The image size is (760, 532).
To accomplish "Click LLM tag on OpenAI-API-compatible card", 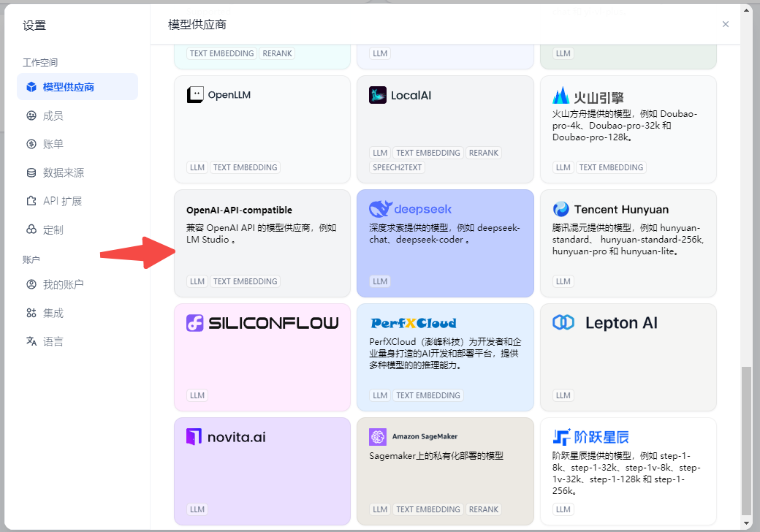I will pyautogui.click(x=197, y=281).
